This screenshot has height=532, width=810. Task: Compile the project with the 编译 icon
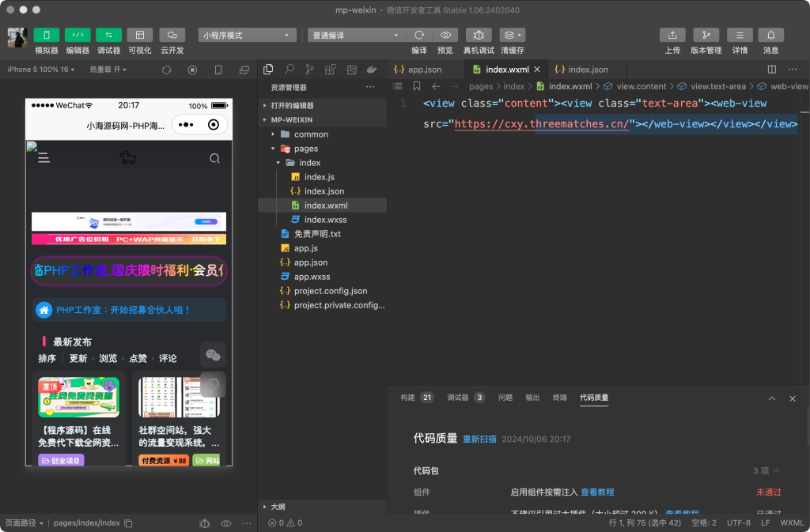(x=418, y=35)
